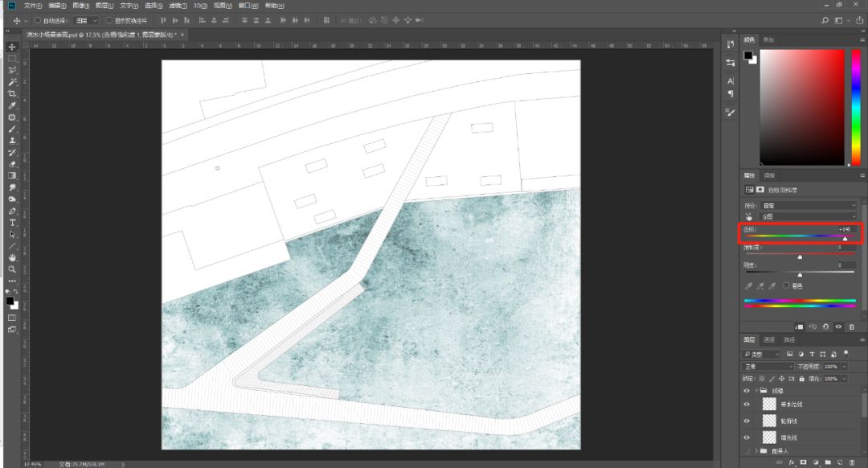
Task: Add layer style fx icon in Layers panel
Action: 792,462
